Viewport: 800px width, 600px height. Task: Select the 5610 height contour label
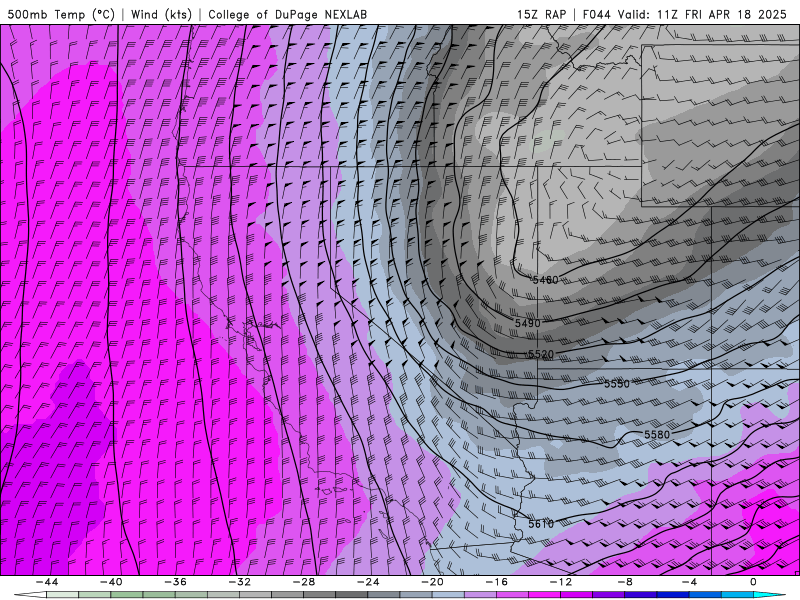coord(541,524)
